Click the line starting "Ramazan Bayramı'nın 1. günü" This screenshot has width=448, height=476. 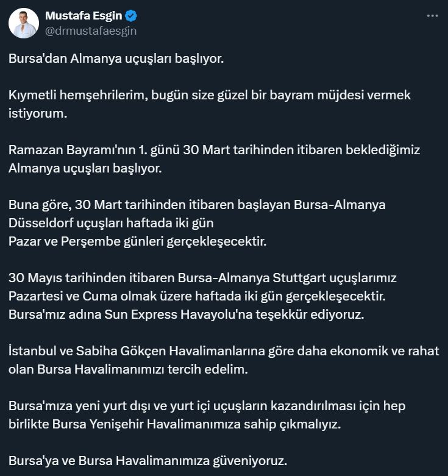pyautogui.click(x=215, y=150)
